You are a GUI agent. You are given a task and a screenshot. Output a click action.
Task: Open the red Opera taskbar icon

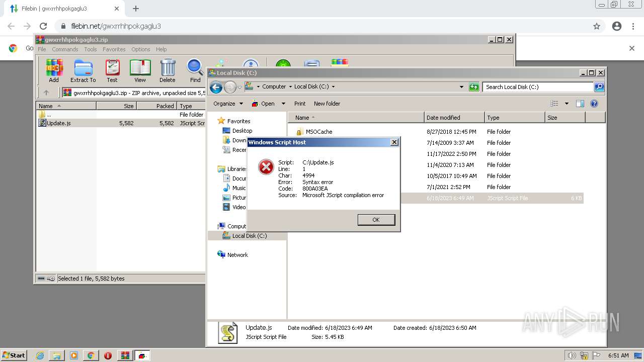click(108, 355)
